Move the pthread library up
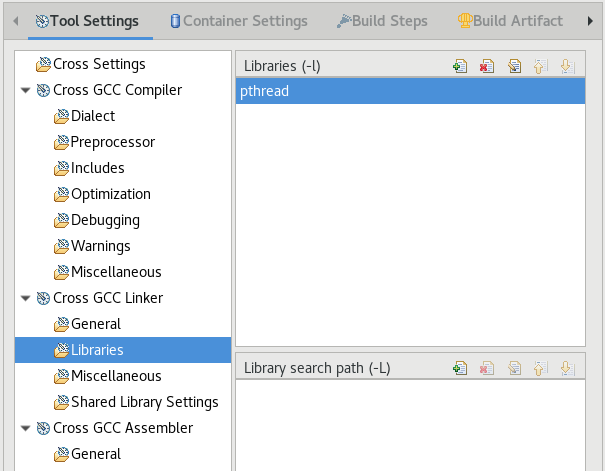Image resolution: width=605 pixels, height=471 pixels. pyautogui.click(x=541, y=66)
